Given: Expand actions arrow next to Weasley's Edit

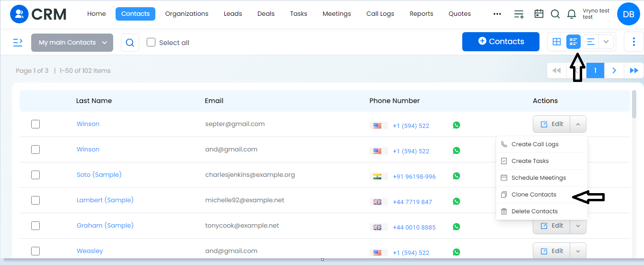Looking at the screenshot, I should [x=578, y=251].
